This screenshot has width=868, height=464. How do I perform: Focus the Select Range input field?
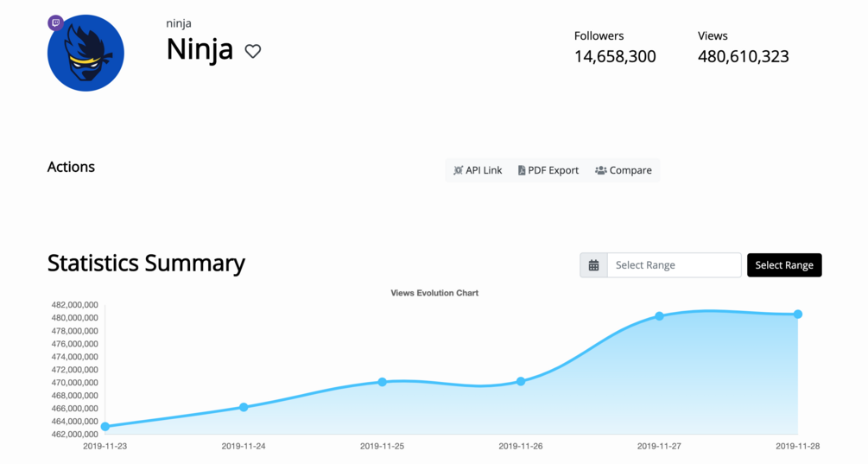coord(674,265)
